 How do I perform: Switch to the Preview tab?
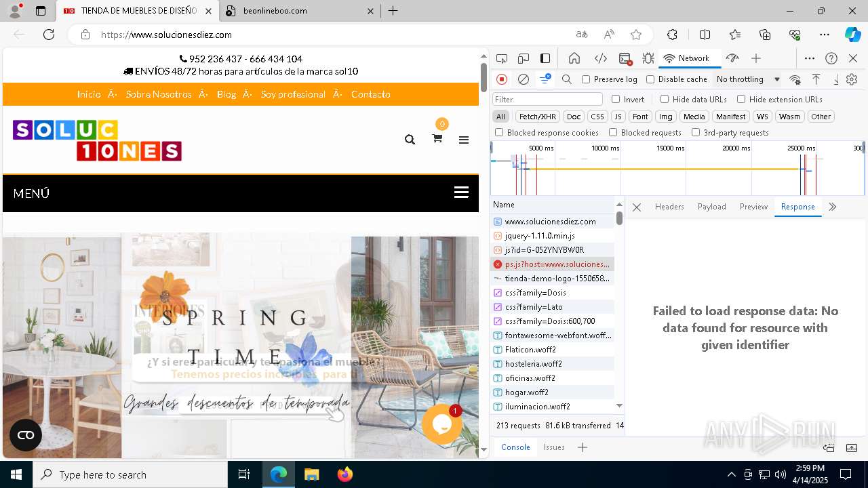[x=753, y=207]
